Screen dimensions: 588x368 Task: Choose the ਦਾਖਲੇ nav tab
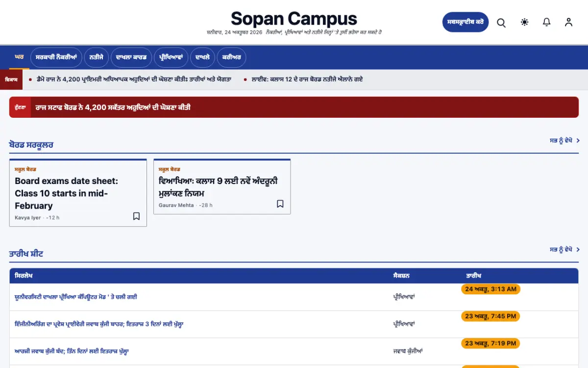(x=202, y=57)
